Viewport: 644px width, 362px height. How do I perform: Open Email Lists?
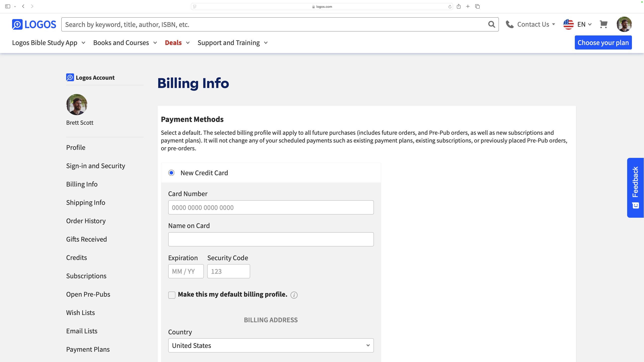(82, 331)
